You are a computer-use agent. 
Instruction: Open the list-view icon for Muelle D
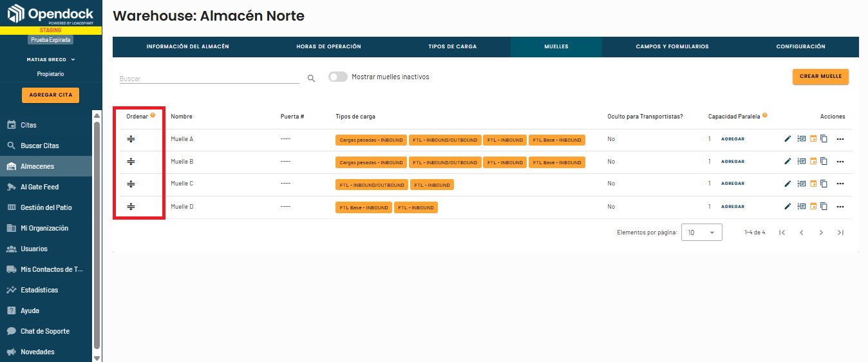point(802,206)
